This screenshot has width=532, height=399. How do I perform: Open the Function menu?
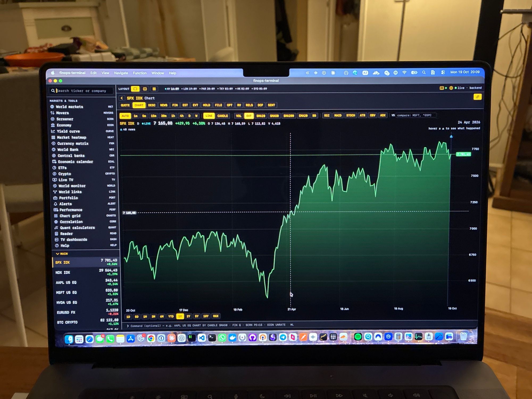(140, 73)
